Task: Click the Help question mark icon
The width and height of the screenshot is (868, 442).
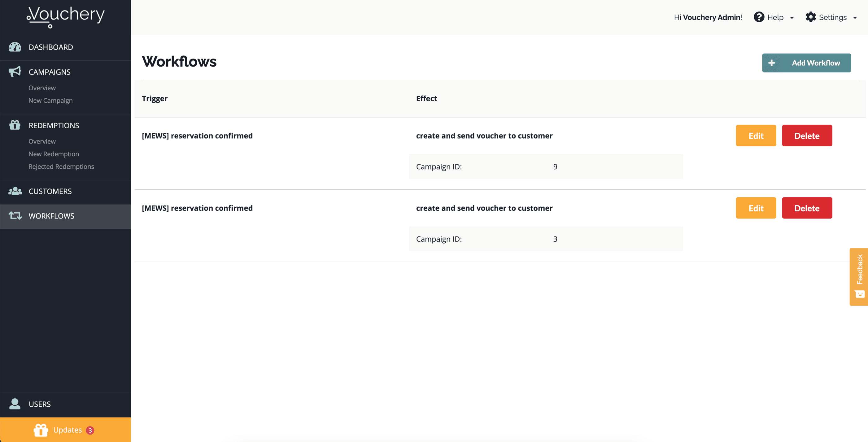Action: (759, 17)
